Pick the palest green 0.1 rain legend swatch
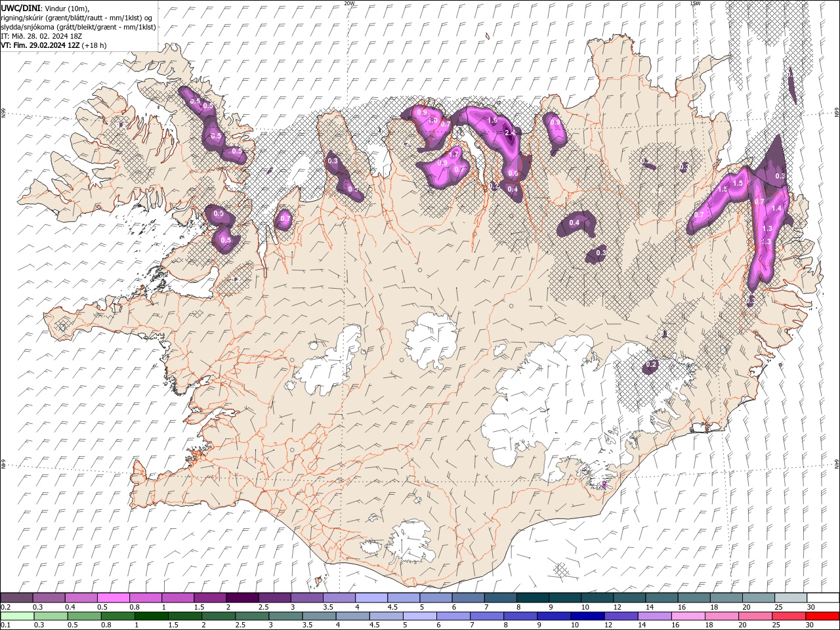The height and width of the screenshot is (630, 840). [x=17, y=616]
